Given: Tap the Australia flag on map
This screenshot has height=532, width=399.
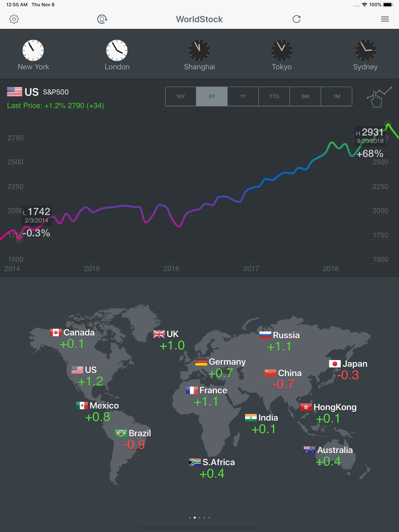Looking at the screenshot, I should point(309,450).
